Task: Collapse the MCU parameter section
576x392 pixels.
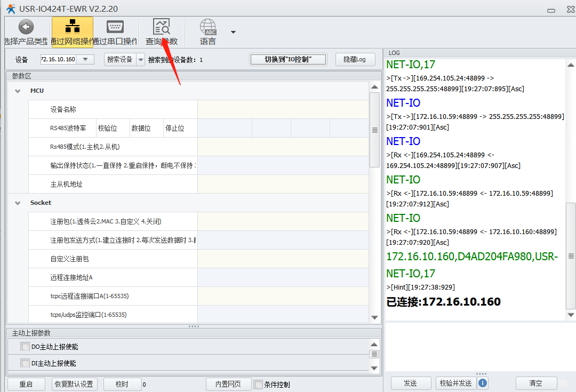Action: (18, 91)
